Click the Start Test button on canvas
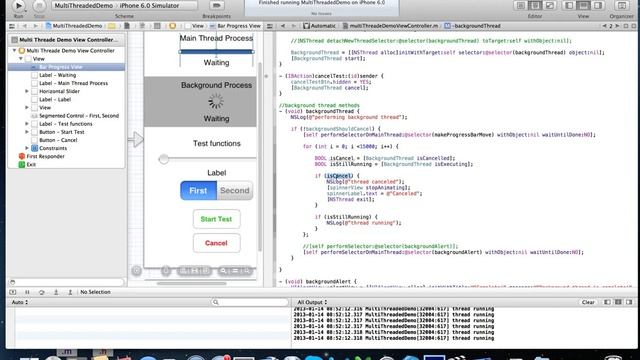This screenshot has height=360, width=640. 216,219
